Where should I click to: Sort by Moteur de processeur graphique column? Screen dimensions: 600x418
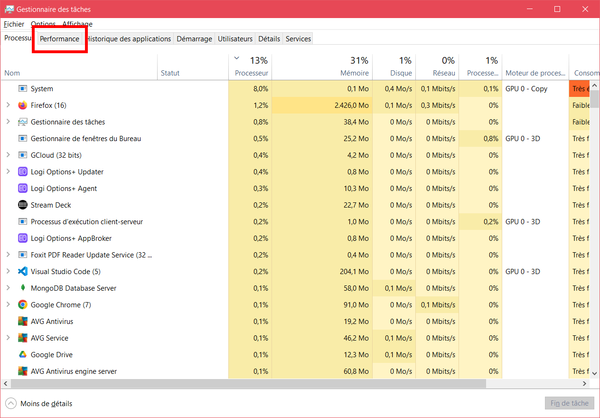(x=535, y=67)
